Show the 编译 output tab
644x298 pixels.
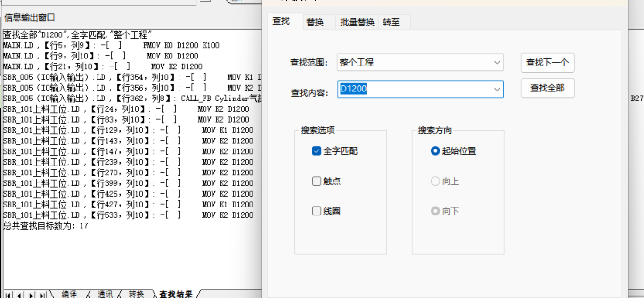point(69,294)
